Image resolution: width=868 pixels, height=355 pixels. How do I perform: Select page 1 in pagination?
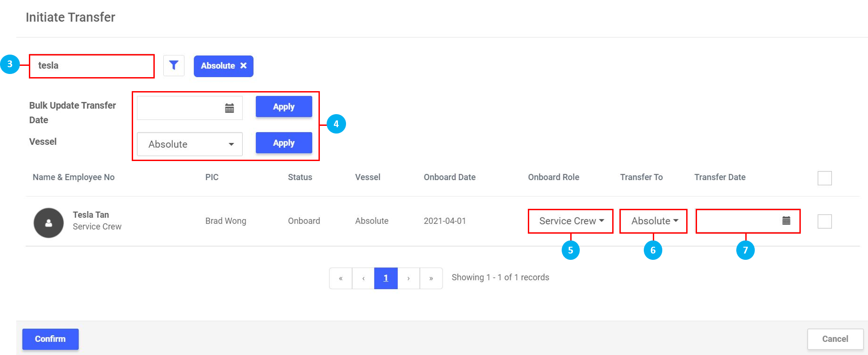pos(386,278)
